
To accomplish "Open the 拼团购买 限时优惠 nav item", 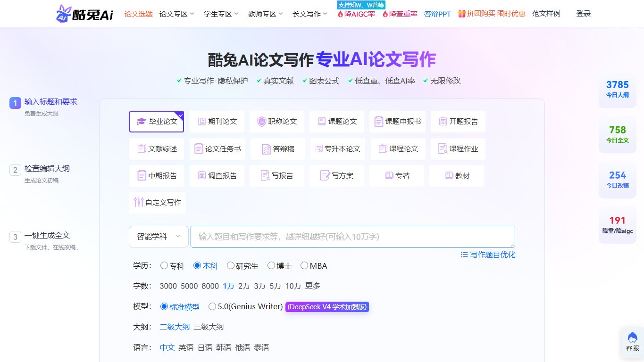I will [x=492, y=14].
